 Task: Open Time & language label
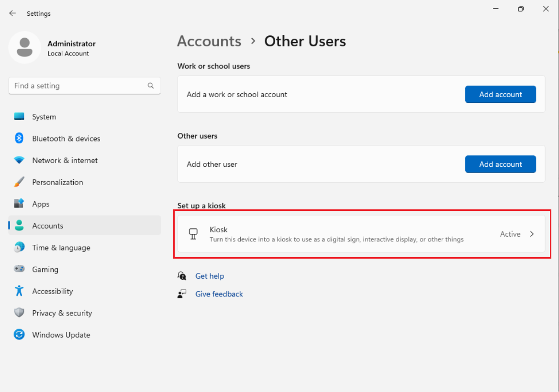click(x=61, y=248)
